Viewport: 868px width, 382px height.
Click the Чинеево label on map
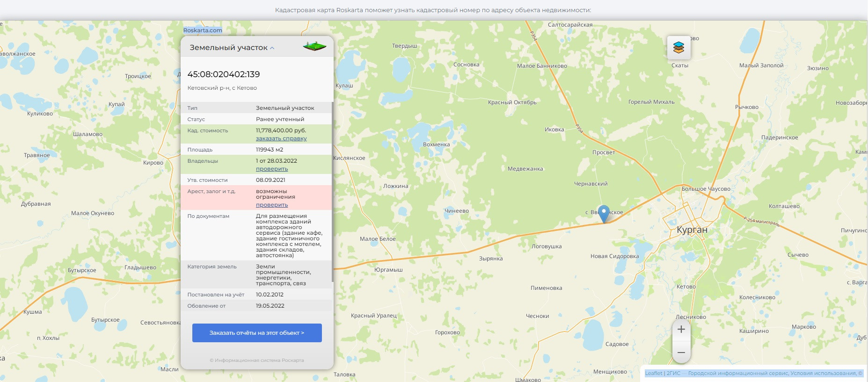point(456,211)
